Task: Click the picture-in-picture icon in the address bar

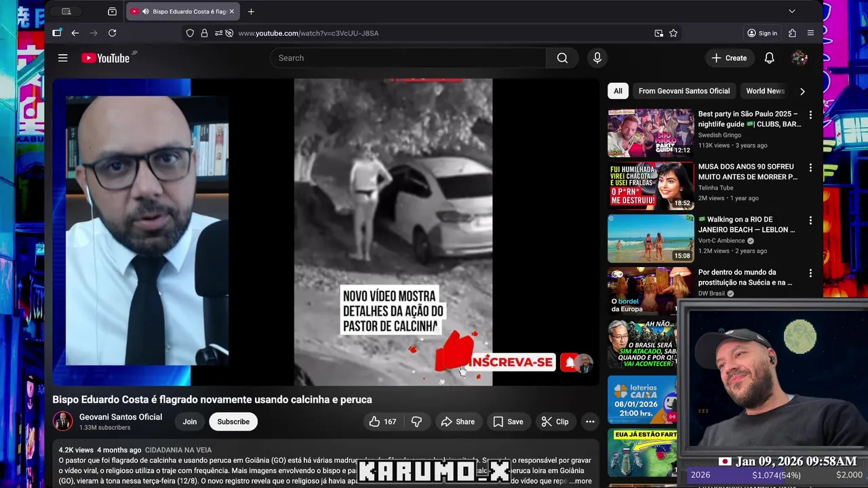Action: 658,33
